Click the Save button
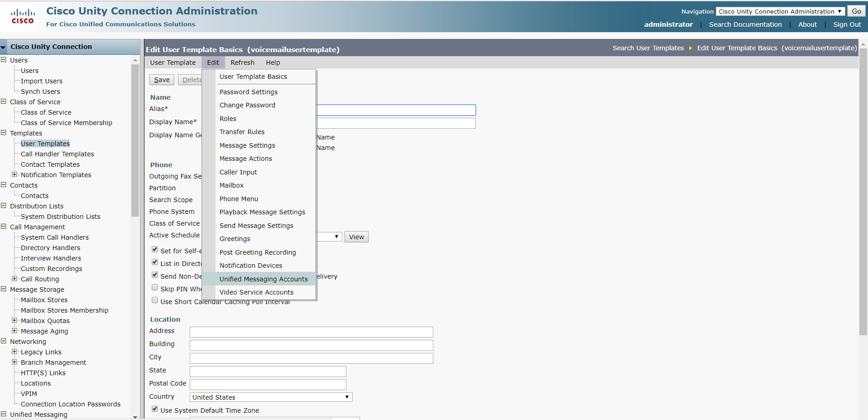This screenshot has width=868, height=420. pos(162,80)
